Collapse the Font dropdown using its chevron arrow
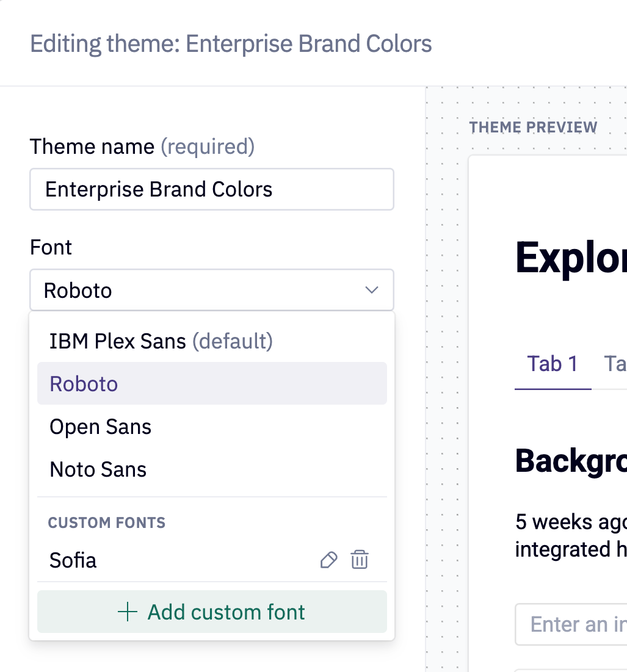 coord(371,290)
